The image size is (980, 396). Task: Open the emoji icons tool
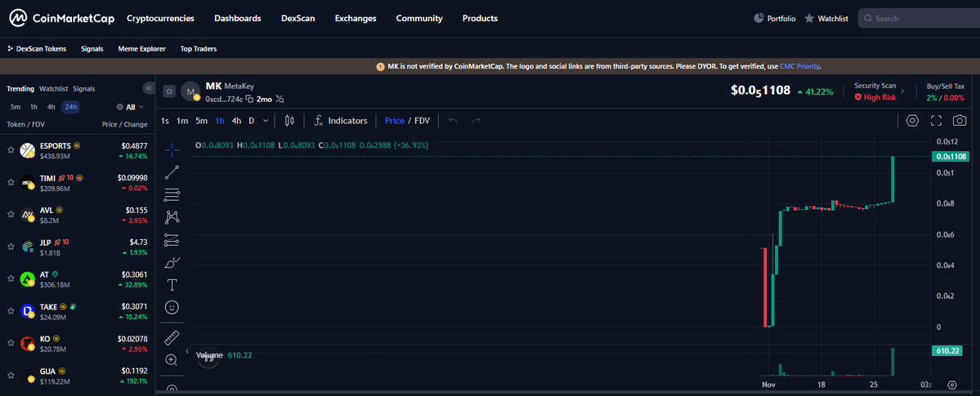pos(172,307)
